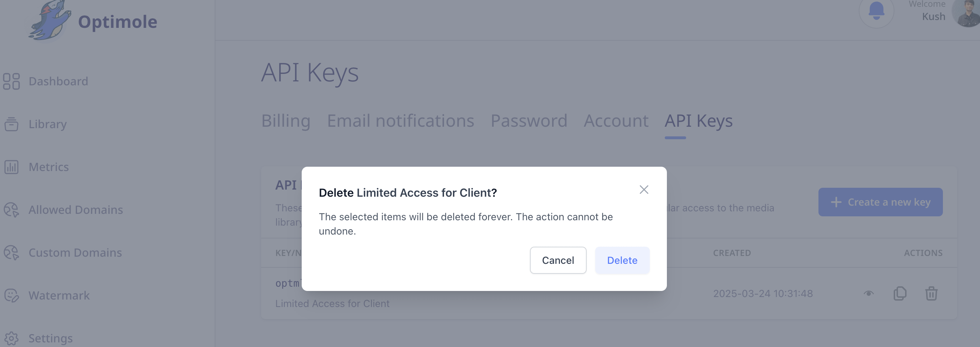Go to Allowed Domains
The width and height of the screenshot is (980, 347).
[x=75, y=210]
